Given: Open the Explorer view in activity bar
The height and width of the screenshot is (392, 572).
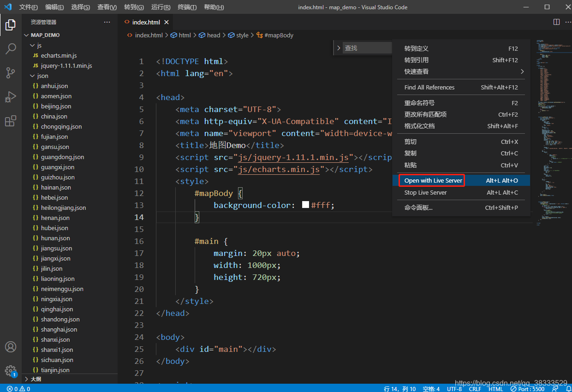Looking at the screenshot, I should point(11,25).
